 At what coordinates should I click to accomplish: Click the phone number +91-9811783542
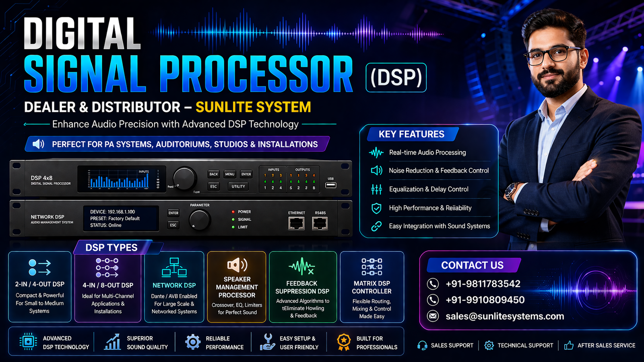click(483, 284)
